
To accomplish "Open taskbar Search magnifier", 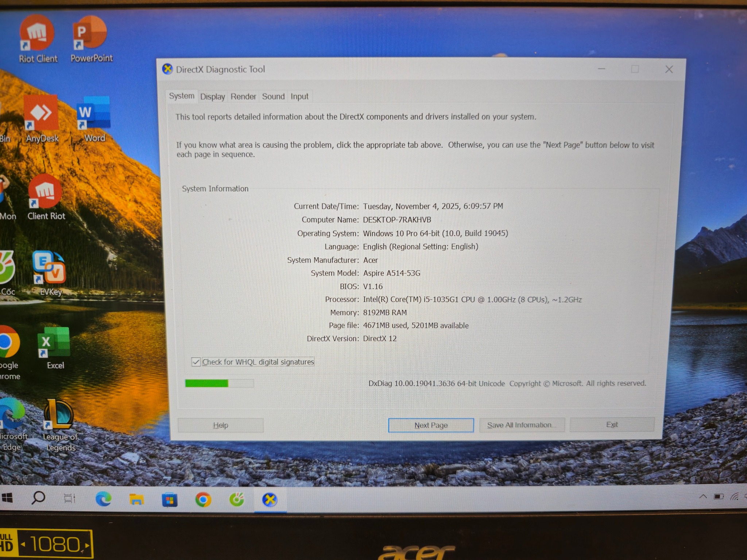I will pyautogui.click(x=38, y=498).
